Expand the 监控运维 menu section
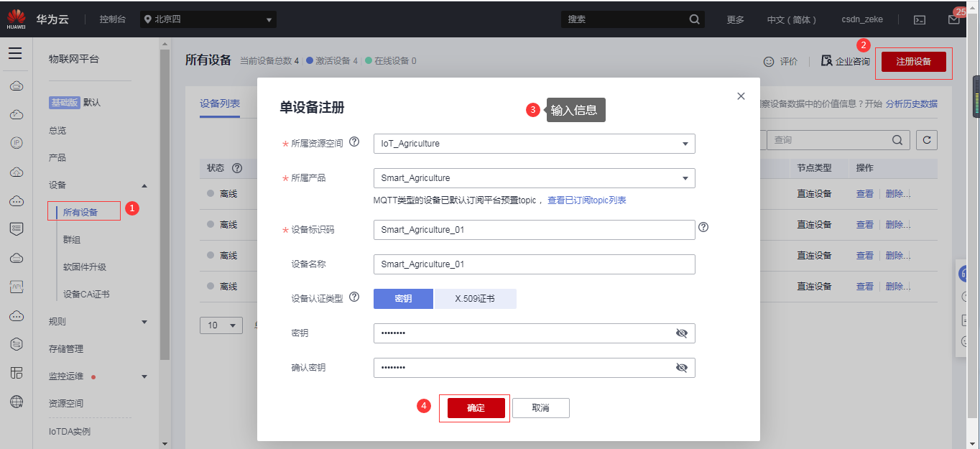 click(144, 376)
